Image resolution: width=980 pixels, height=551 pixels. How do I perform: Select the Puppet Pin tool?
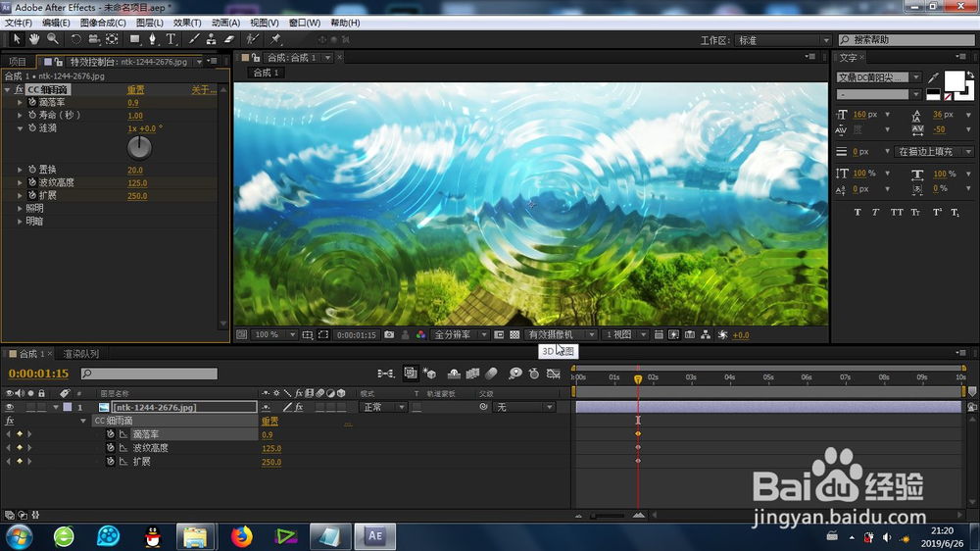point(275,39)
